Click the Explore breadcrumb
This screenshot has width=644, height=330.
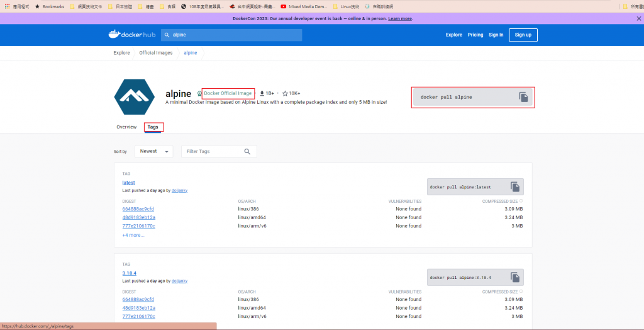121,53
